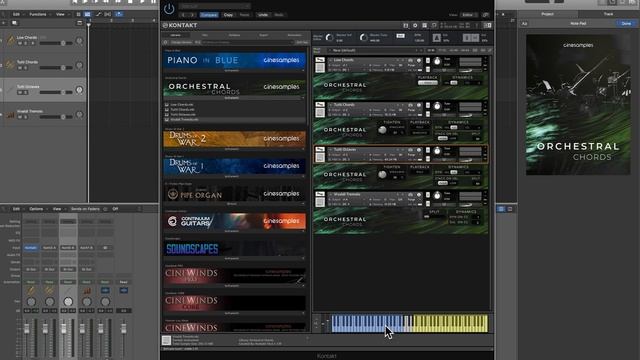The width and height of the screenshot is (640, 360).
Task: Mute the Low Chords track
Action: coord(20,43)
